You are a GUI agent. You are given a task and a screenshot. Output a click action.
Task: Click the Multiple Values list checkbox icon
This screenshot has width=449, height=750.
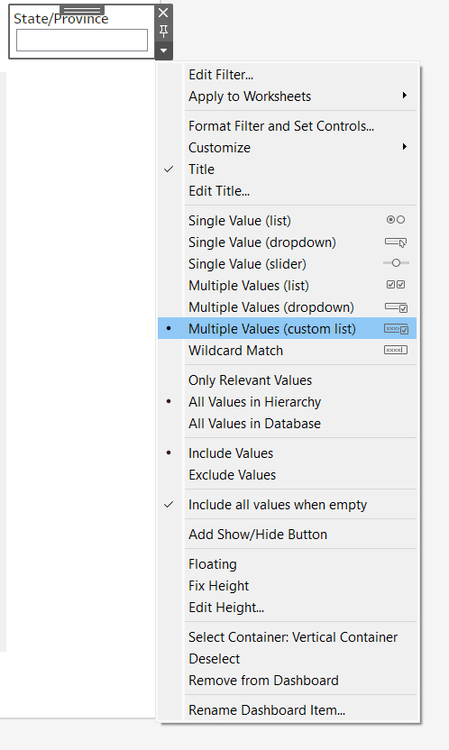tap(395, 285)
